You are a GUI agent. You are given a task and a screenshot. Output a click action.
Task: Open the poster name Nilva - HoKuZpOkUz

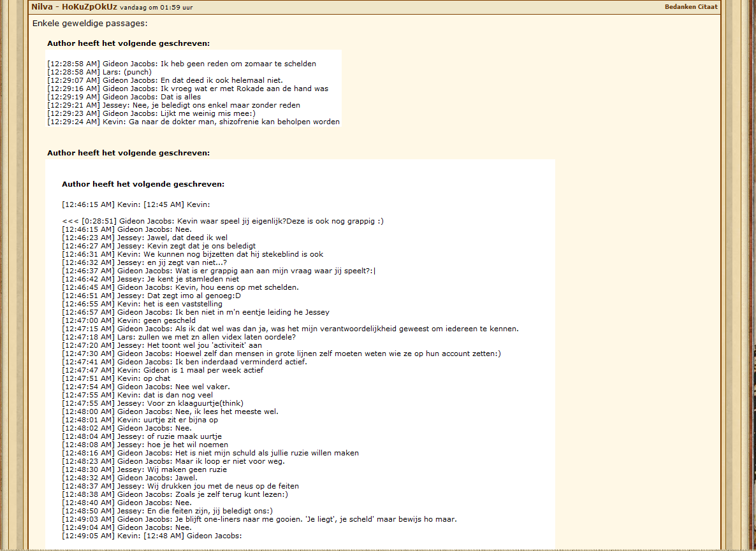click(74, 7)
